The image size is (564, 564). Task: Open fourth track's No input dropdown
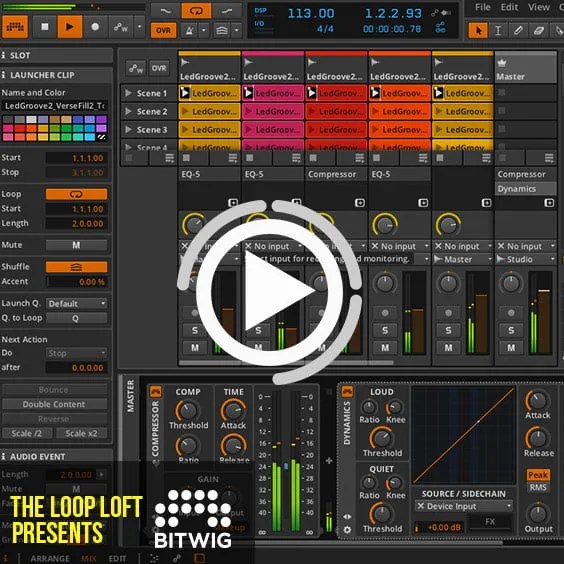[399, 246]
